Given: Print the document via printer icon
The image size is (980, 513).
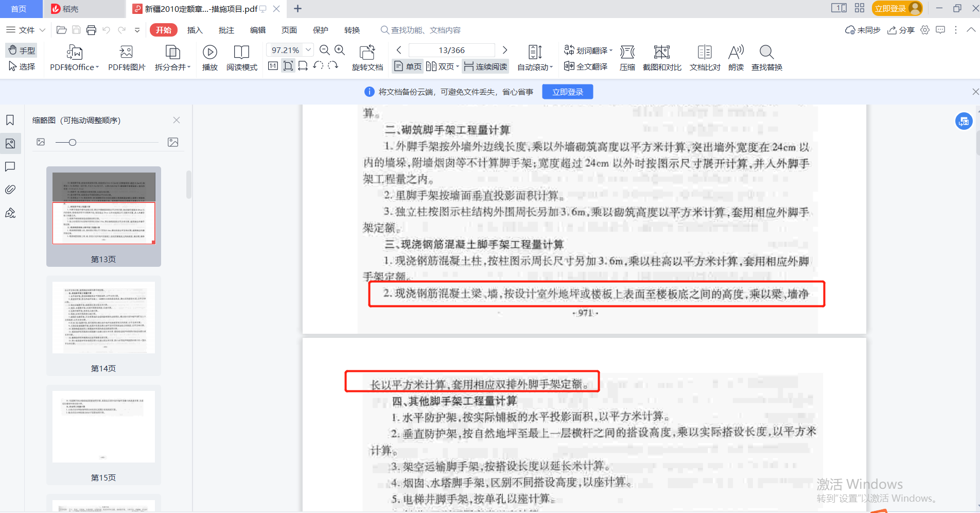Looking at the screenshot, I should tap(91, 30).
